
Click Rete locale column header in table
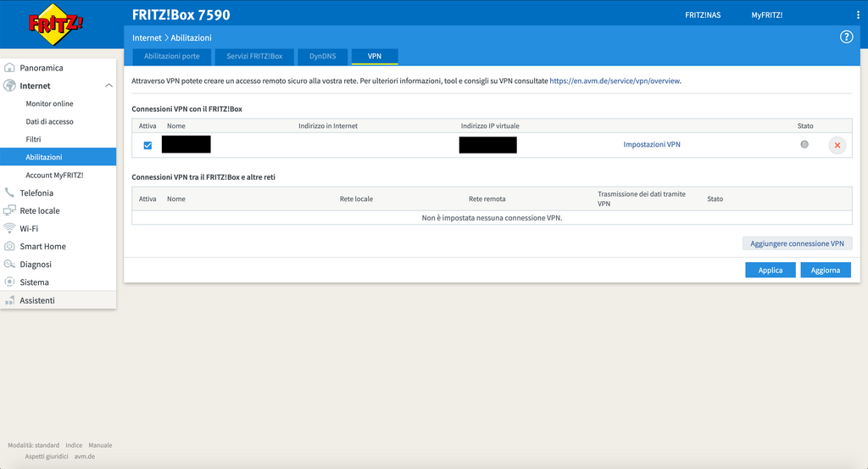click(x=356, y=198)
